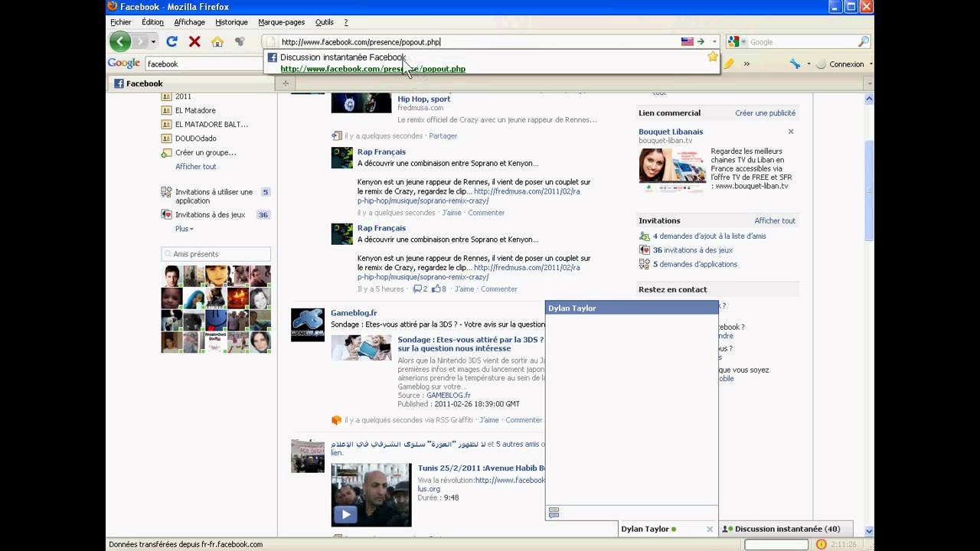Dismiss the Bouquet Libanais ad with X
Image resolution: width=980 pixels, height=551 pixels.
[x=791, y=132]
